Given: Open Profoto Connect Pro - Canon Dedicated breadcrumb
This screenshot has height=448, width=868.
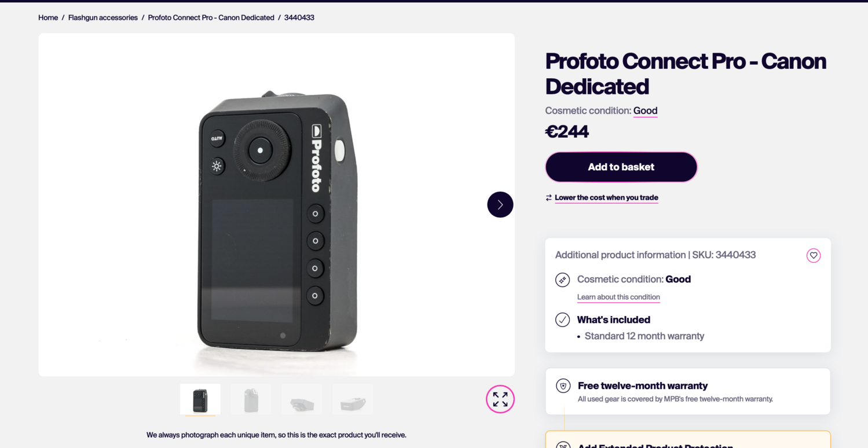Looking at the screenshot, I should click(x=211, y=17).
